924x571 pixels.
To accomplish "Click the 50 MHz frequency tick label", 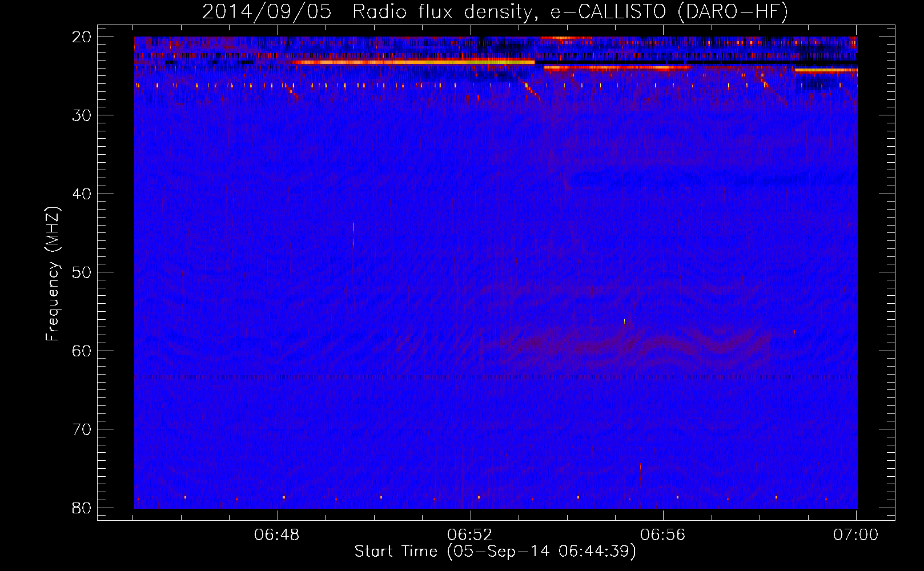I will [82, 272].
